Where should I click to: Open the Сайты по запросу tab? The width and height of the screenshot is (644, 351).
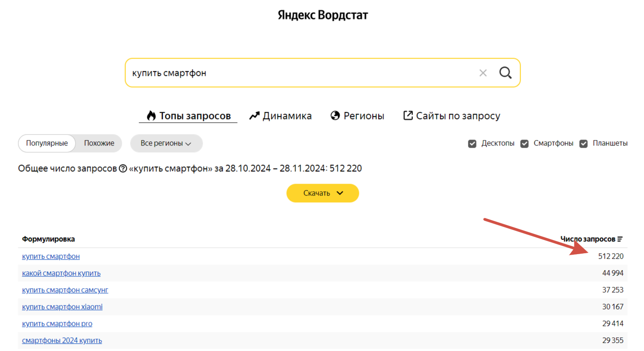pos(452,116)
